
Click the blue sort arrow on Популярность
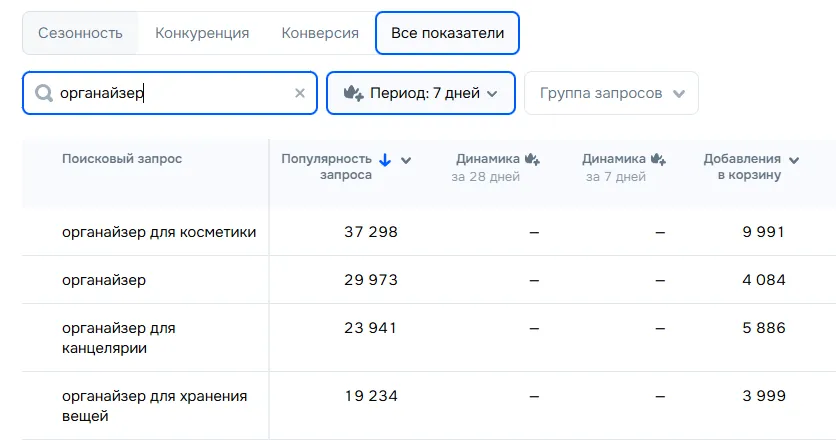point(385,159)
